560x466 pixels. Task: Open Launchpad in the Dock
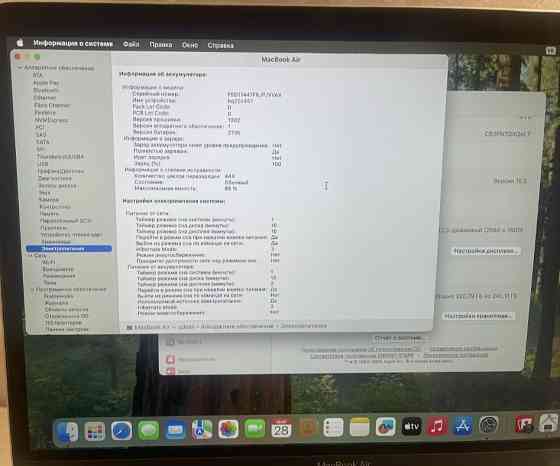pos(95,431)
